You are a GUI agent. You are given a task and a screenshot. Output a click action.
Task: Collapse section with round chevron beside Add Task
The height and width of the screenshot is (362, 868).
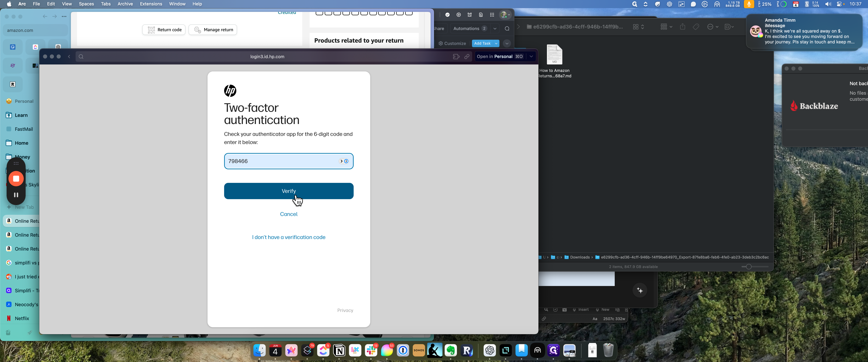coord(507,43)
